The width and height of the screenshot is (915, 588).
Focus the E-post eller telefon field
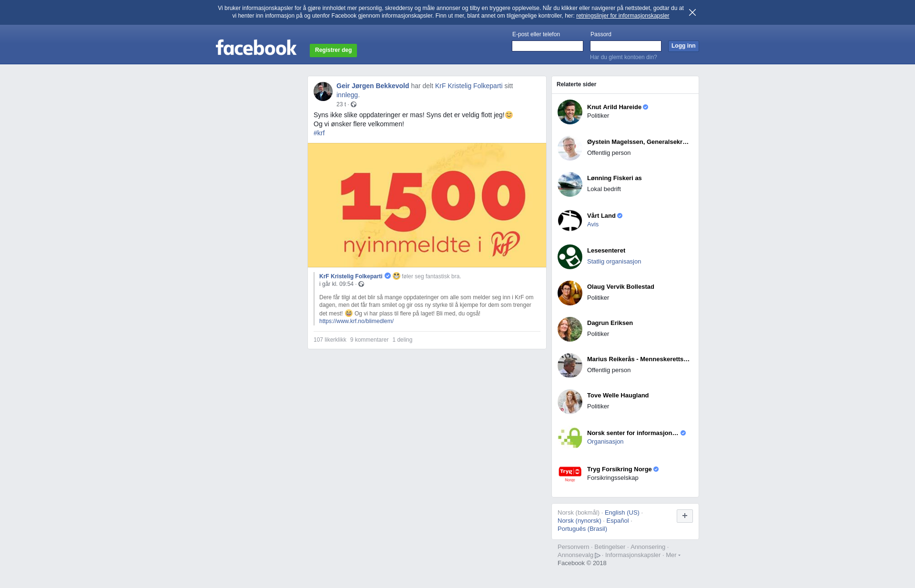[548, 46]
